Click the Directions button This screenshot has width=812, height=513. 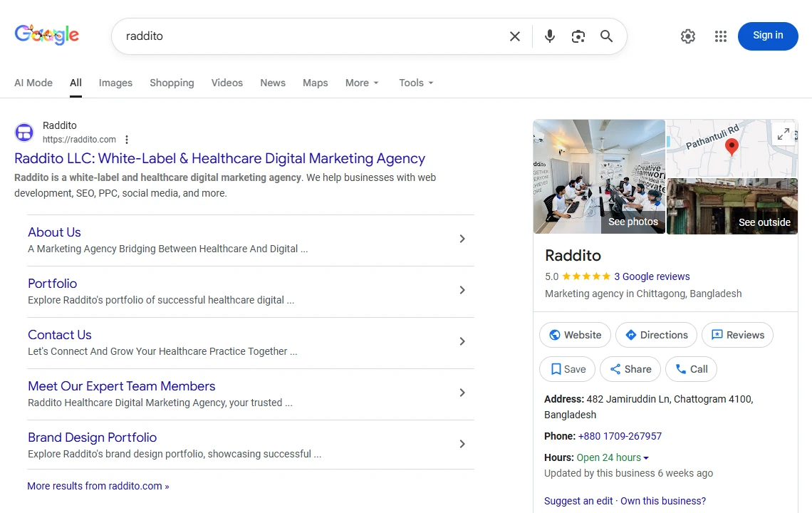[x=656, y=335]
